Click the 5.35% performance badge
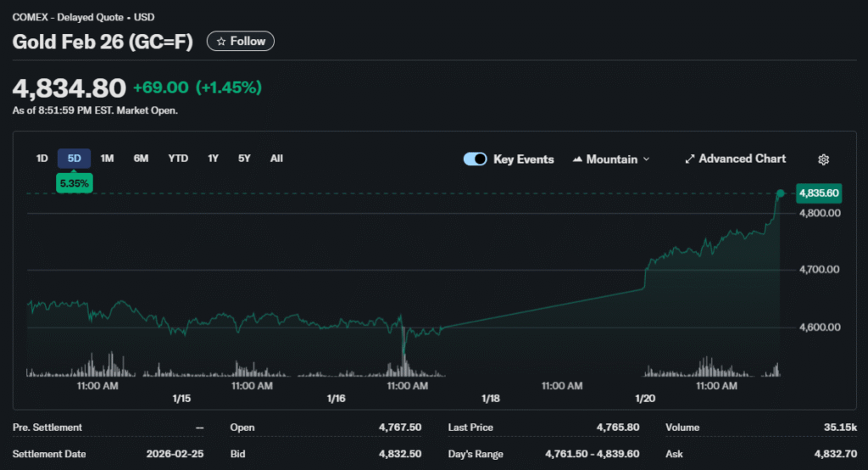The height and width of the screenshot is (470, 868). (x=74, y=182)
